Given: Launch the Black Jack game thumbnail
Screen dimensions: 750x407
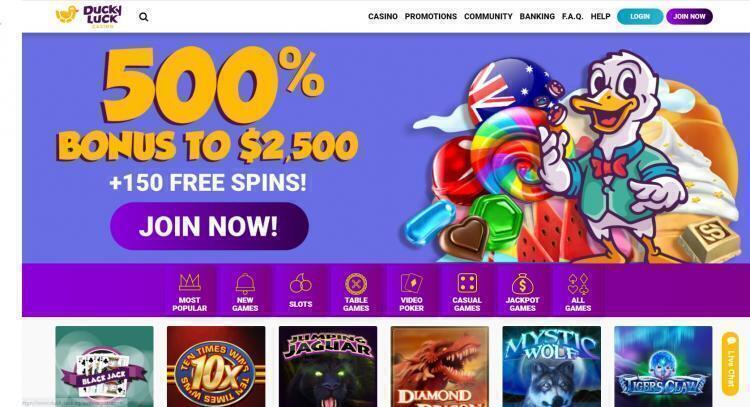Looking at the screenshot, I should [104, 366].
